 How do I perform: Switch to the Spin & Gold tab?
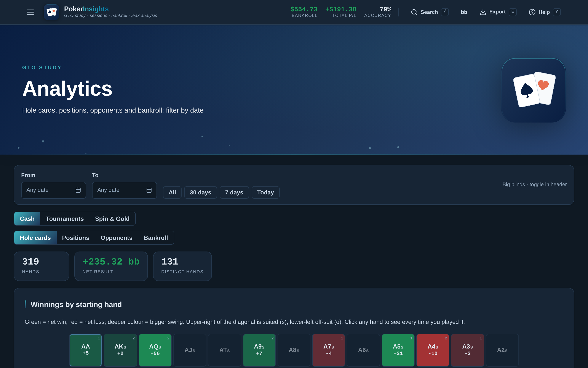[x=112, y=219]
